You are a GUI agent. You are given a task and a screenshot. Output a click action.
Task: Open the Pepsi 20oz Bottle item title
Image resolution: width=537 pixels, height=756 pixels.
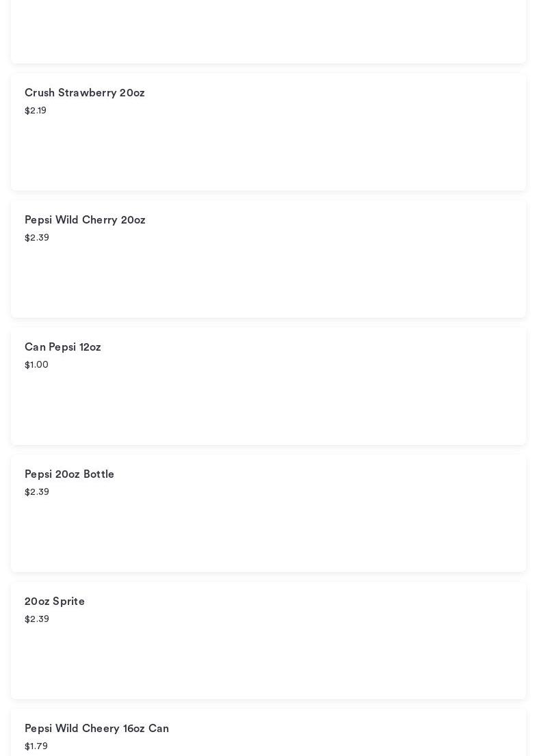click(x=69, y=474)
